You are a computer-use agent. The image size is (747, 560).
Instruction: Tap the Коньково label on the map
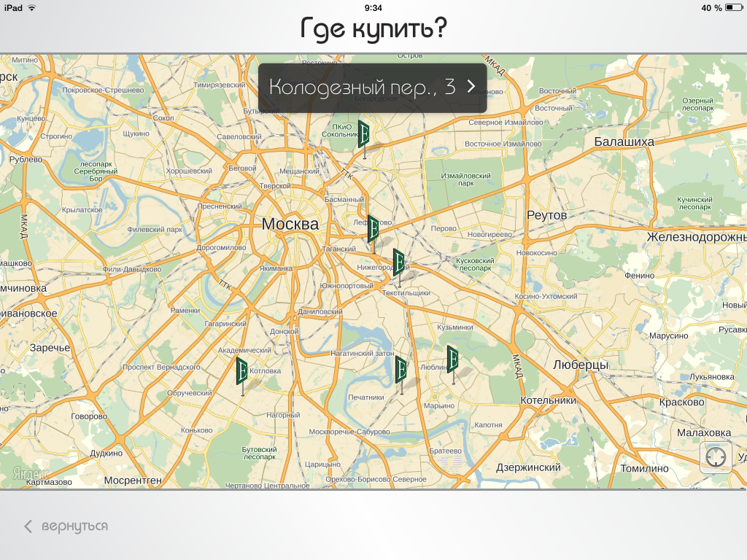click(x=196, y=430)
